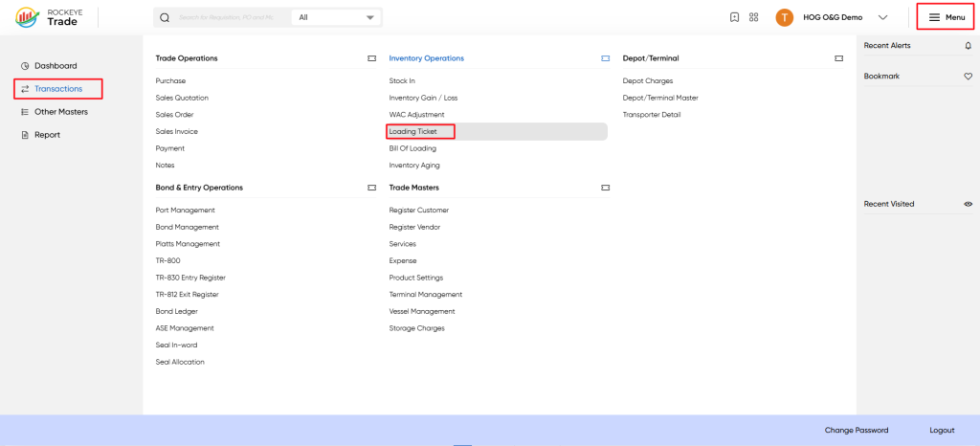The width and height of the screenshot is (980, 446).
Task: Open ASE Management
Action: click(185, 328)
